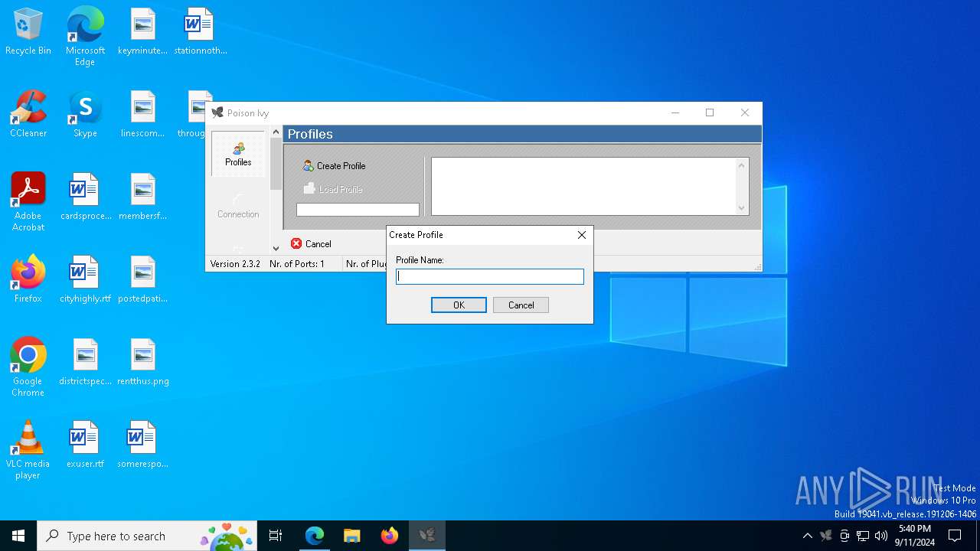Open the Profiles section in the sidebar
The height and width of the screenshot is (551, 980).
[x=238, y=154]
